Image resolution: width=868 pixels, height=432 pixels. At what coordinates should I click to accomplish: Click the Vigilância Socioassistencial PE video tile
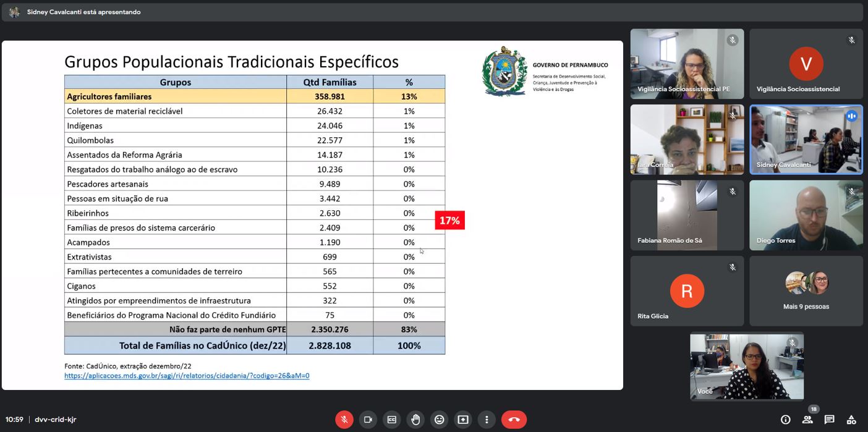(687, 64)
